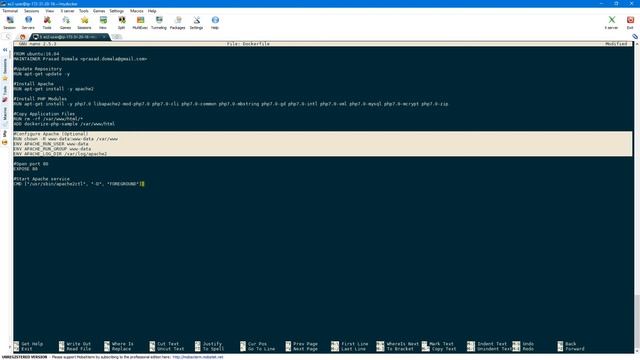
Task: Click the MAINTAINER line in Dockerfile
Action: pos(80,59)
